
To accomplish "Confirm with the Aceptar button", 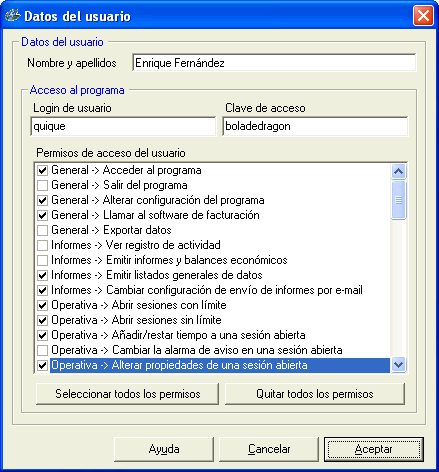I will coord(374,449).
